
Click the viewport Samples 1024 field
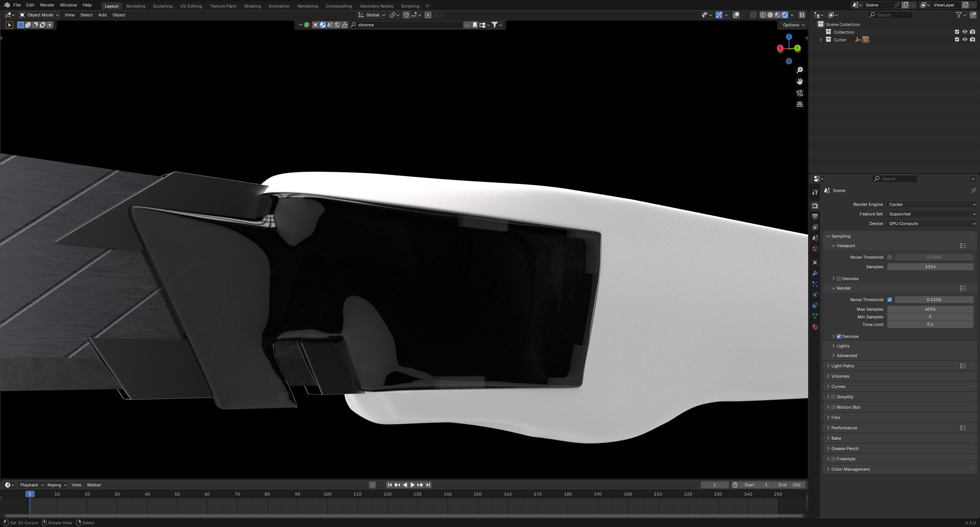tap(930, 267)
